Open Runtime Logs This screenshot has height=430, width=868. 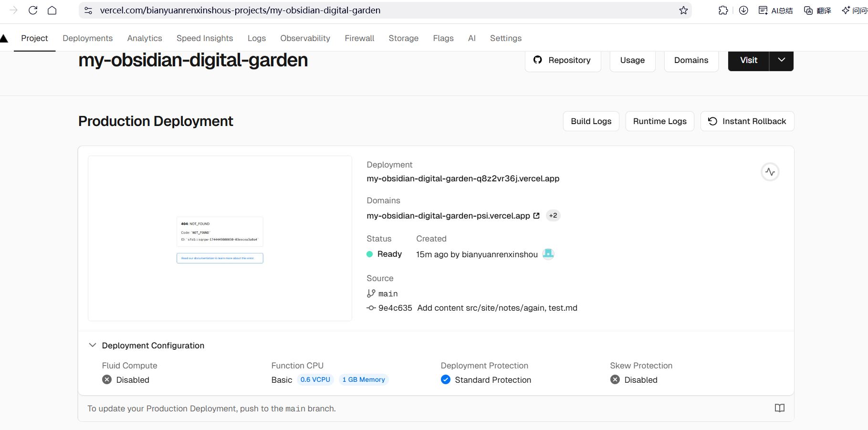coord(659,121)
